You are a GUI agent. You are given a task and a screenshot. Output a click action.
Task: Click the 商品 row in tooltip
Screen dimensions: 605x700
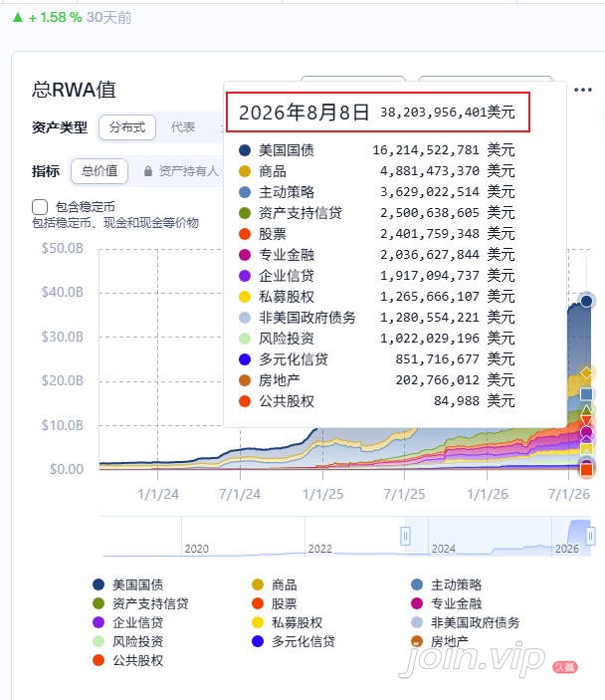point(376,171)
